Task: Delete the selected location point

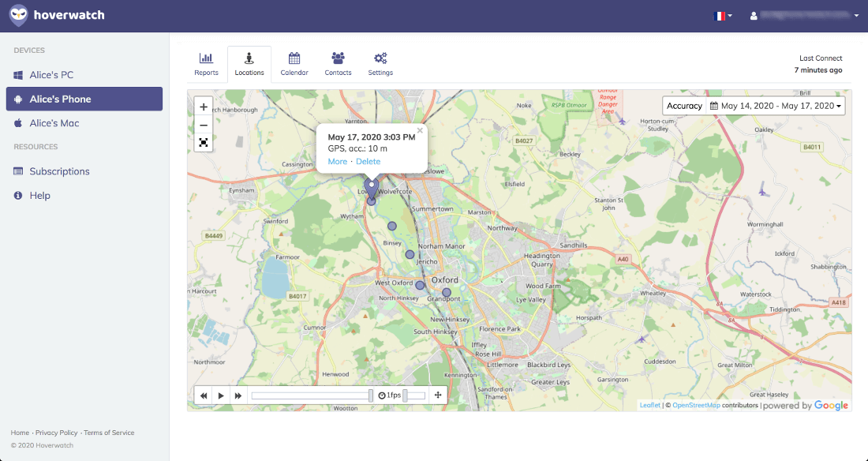Action: tap(368, 162)
